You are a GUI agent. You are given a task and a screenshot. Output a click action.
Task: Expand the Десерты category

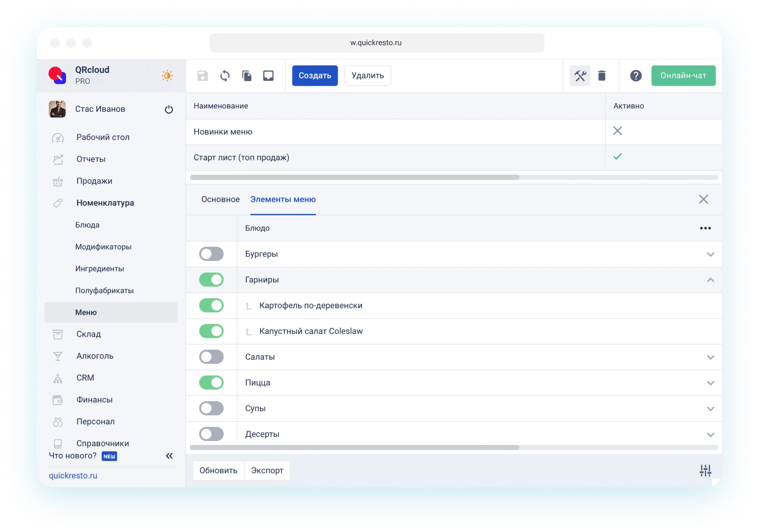(710, 435)
